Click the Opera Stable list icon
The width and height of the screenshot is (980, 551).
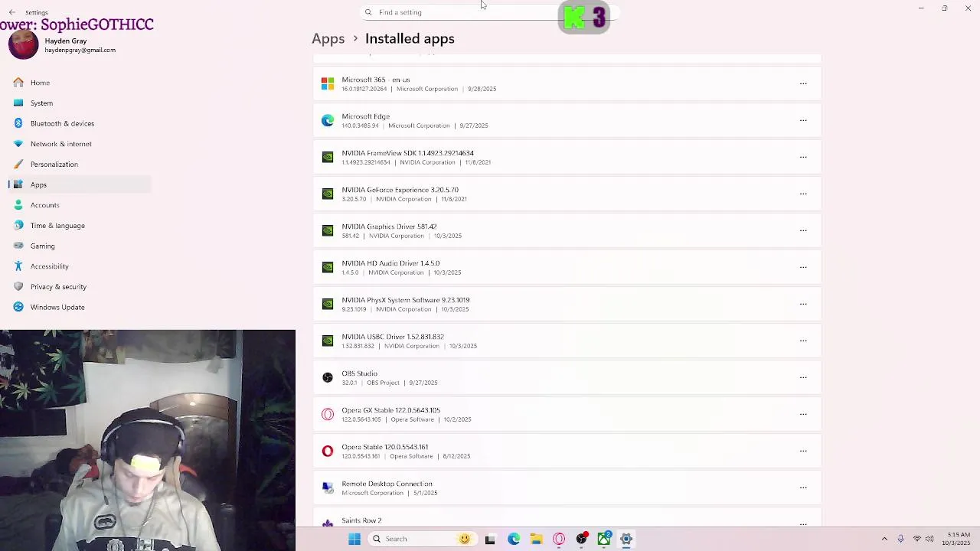(x=328, y=451)
